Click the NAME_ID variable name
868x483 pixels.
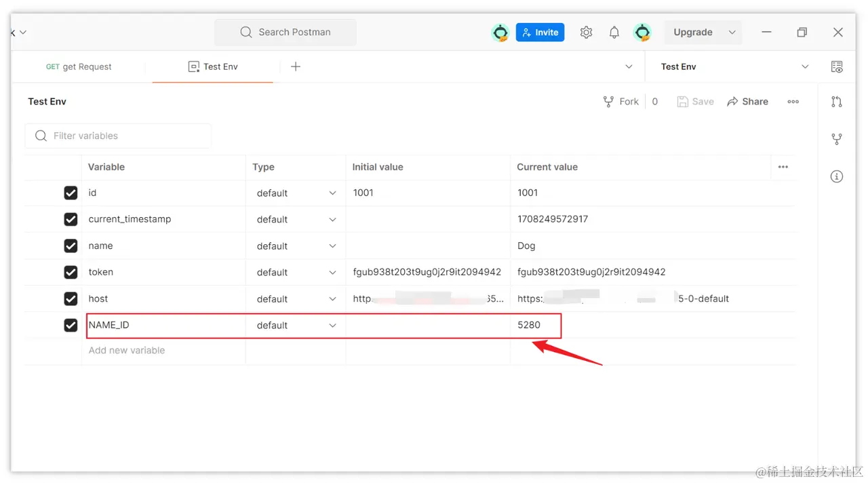click(x=108, y=325)
